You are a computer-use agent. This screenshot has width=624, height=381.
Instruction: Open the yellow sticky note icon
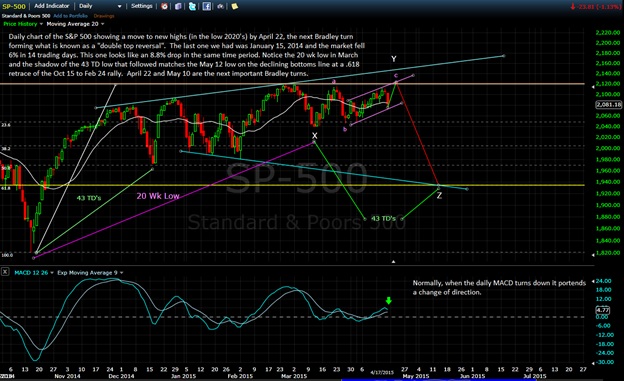click(234, 6)
